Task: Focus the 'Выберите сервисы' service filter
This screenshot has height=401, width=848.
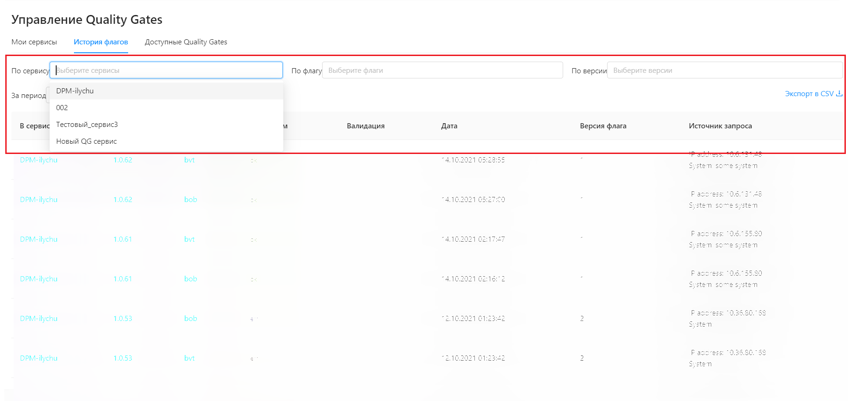Action: pos(166,71)
